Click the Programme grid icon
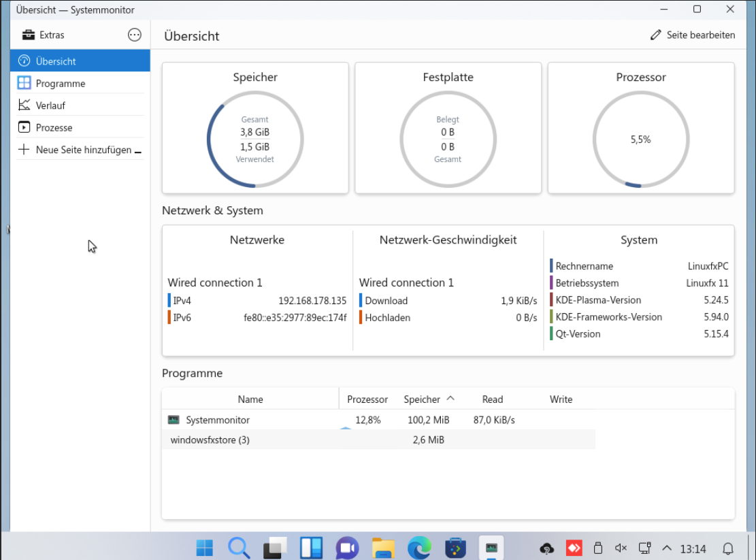Viewport: 756px width, 560px height. click(x=24, y=83)
